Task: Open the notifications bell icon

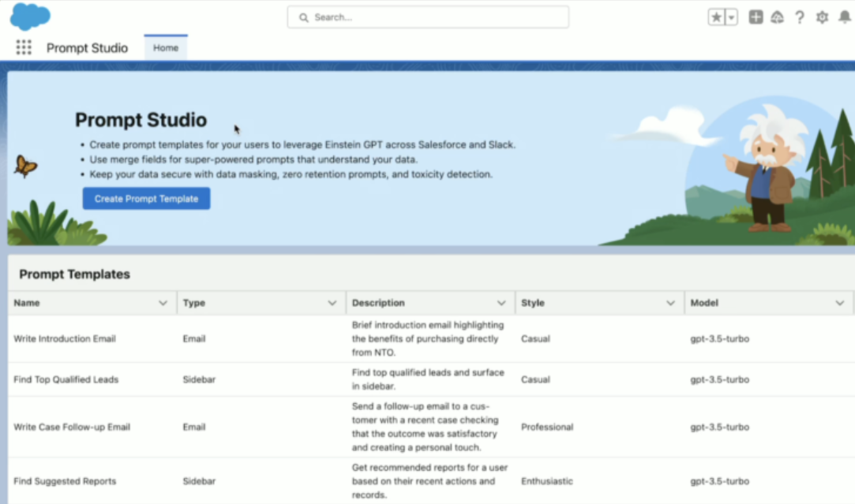Action: (844, 17)
